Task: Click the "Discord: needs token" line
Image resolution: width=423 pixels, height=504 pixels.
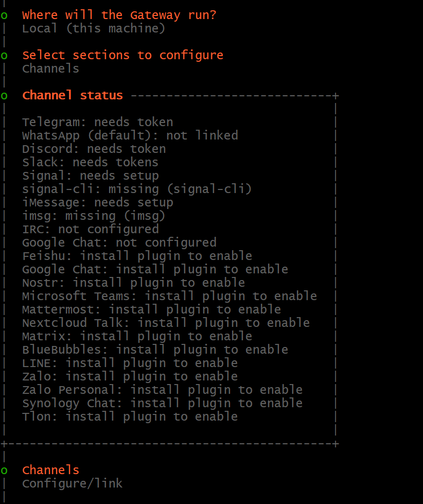Action: point(94,149)
